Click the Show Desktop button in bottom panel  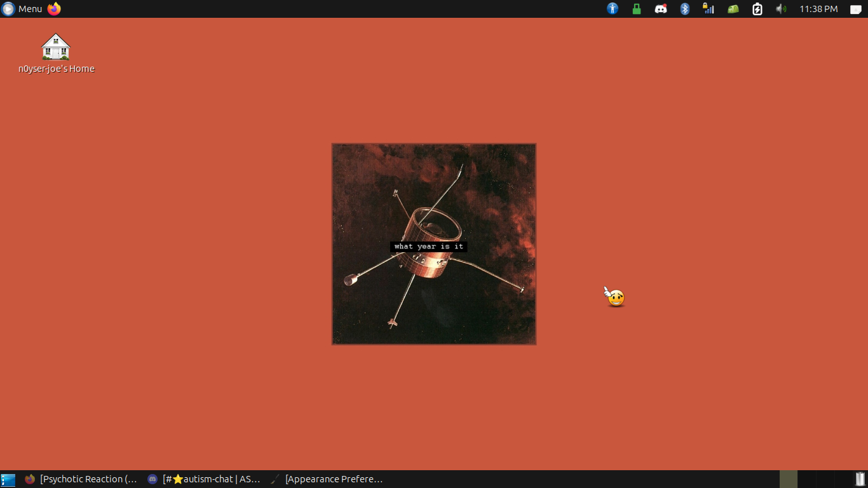point(8,480)
